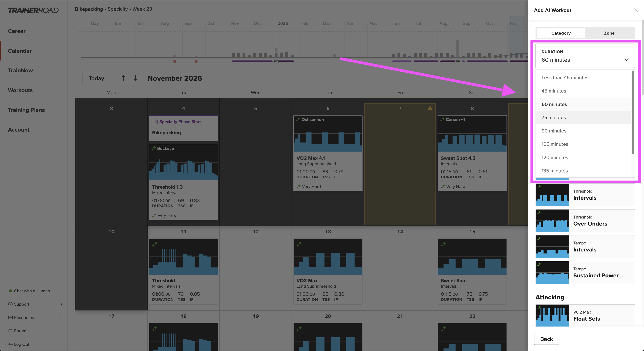Go to next week with down arrow
This screenshot has width=644, height=351.
136,78
